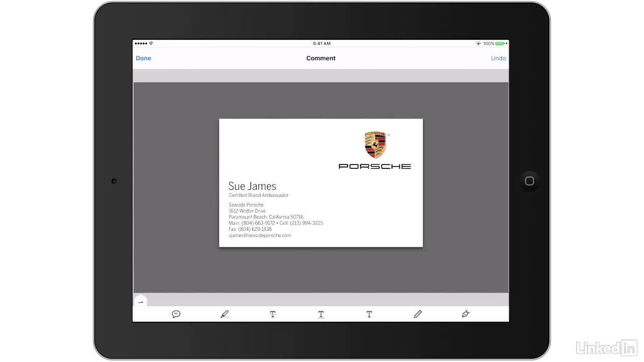Expand the toolbar with the arrow tab
The height and width of the screenshot is (362, 644).
tap(140, 301)
